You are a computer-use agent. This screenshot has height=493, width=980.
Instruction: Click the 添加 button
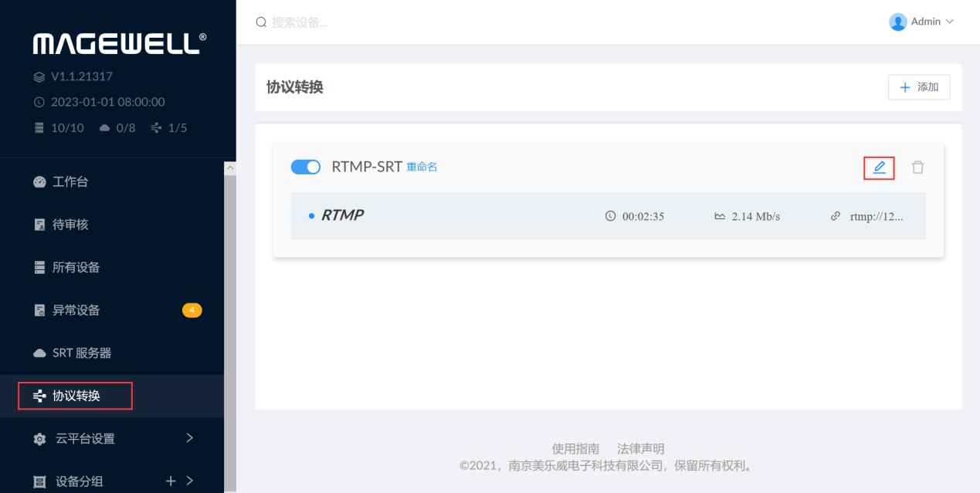click(919, 87)
